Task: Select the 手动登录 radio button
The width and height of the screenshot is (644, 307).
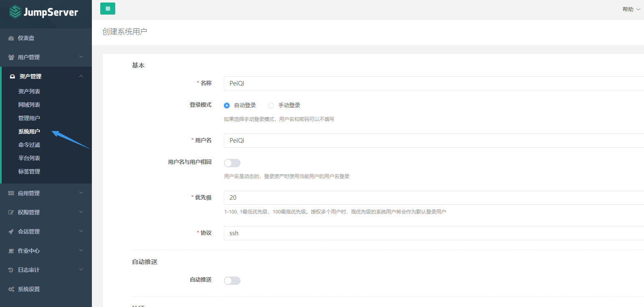Action: coord(271,106)
